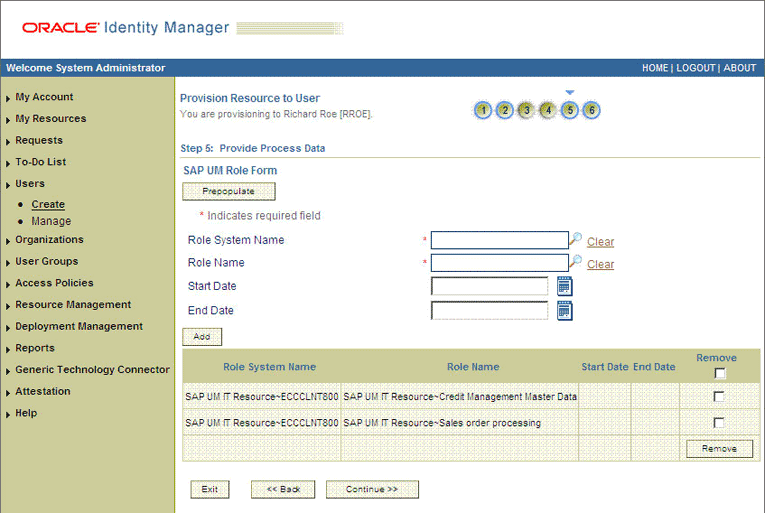This screenshot has height=513, width=765.
Task: Select 'SAP UM IT Resource~Sales order processing' cell
Action: coord(460,423)
